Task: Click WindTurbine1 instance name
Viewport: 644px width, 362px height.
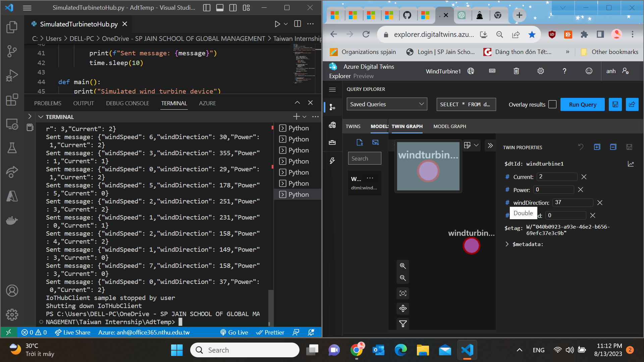Action: coord(443,71)
